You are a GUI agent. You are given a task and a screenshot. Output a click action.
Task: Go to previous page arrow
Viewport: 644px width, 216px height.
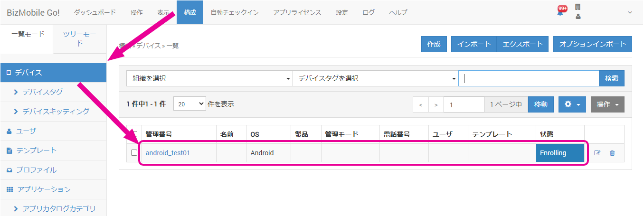click(420, 104)
